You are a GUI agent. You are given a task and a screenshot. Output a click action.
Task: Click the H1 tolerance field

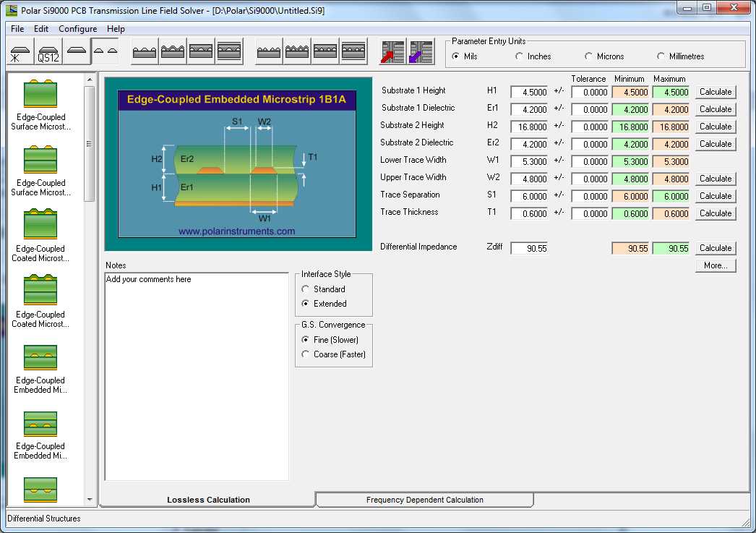[x=590, y=92]
